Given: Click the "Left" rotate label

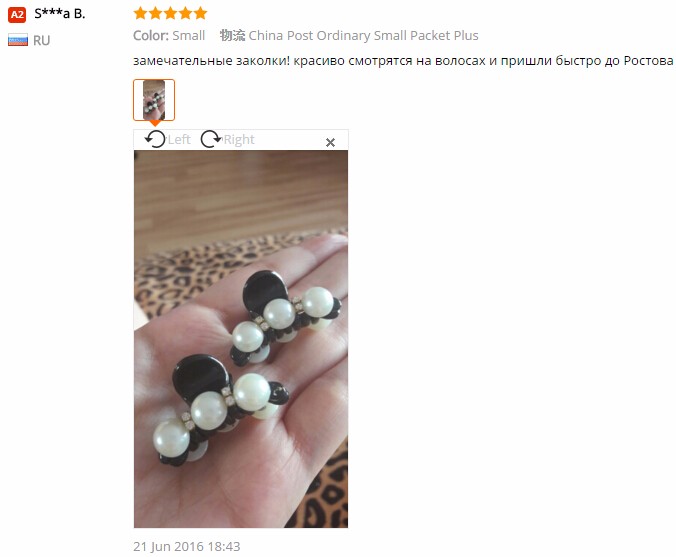Looking at the screenshot, I should (x=179, y=140).
